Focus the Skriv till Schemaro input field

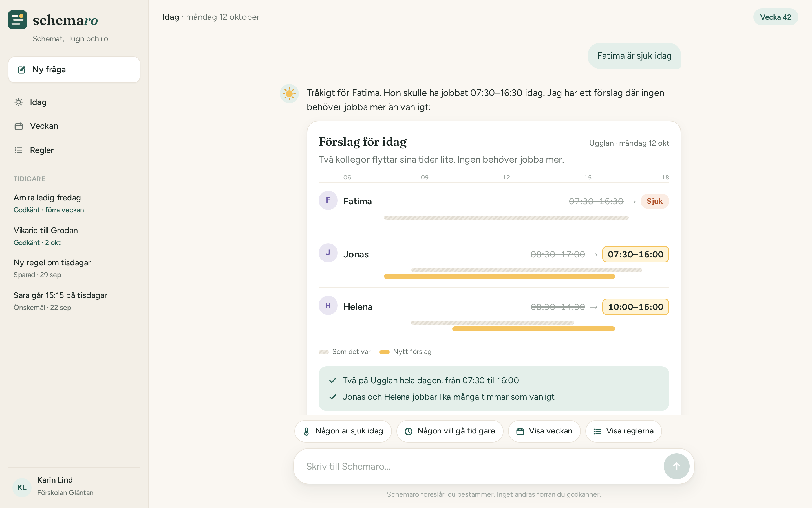coord(480,466)
